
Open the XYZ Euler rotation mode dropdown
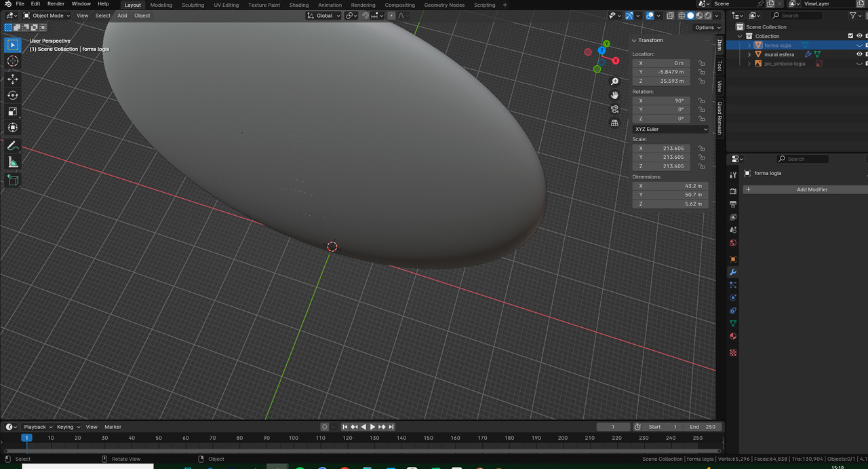coord(671,129)
